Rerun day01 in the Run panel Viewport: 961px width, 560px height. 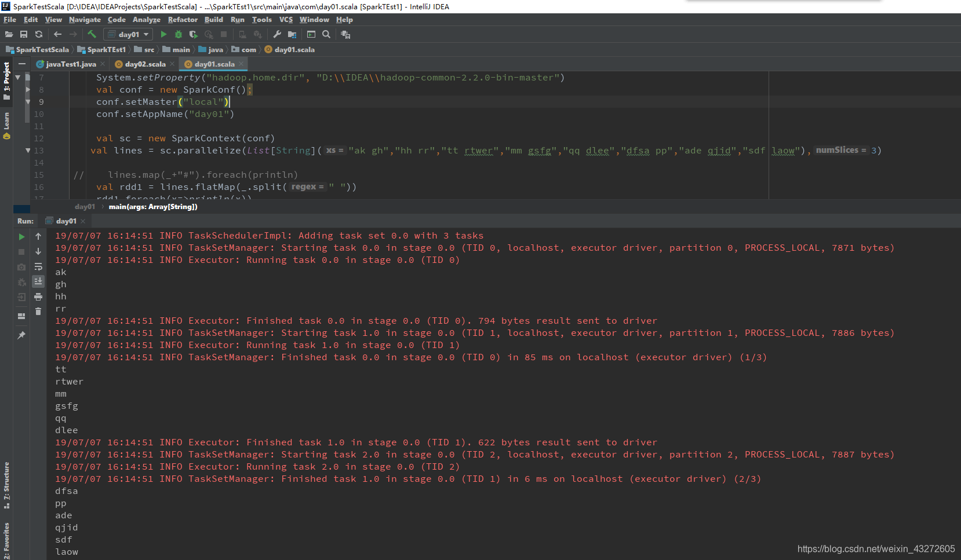click(x=21, y=236)
